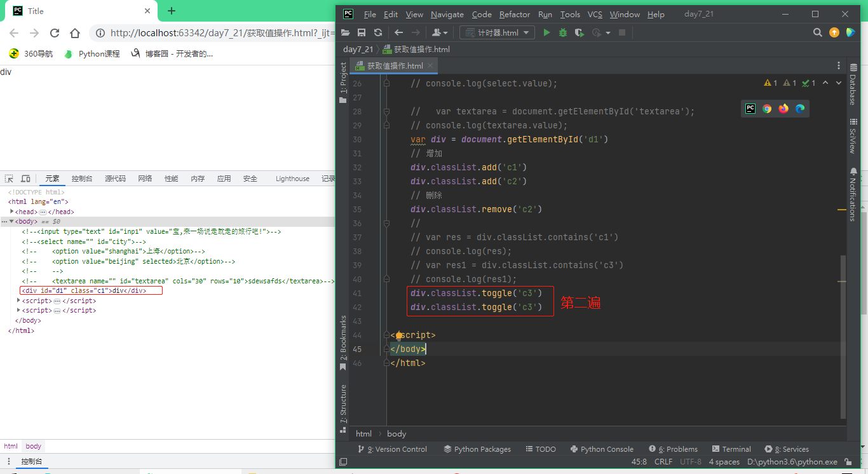This screenshot has width=868, height=474.
Task: Expand the head node in DevTools
Action: pyautogui.click(x=12, y=212)
